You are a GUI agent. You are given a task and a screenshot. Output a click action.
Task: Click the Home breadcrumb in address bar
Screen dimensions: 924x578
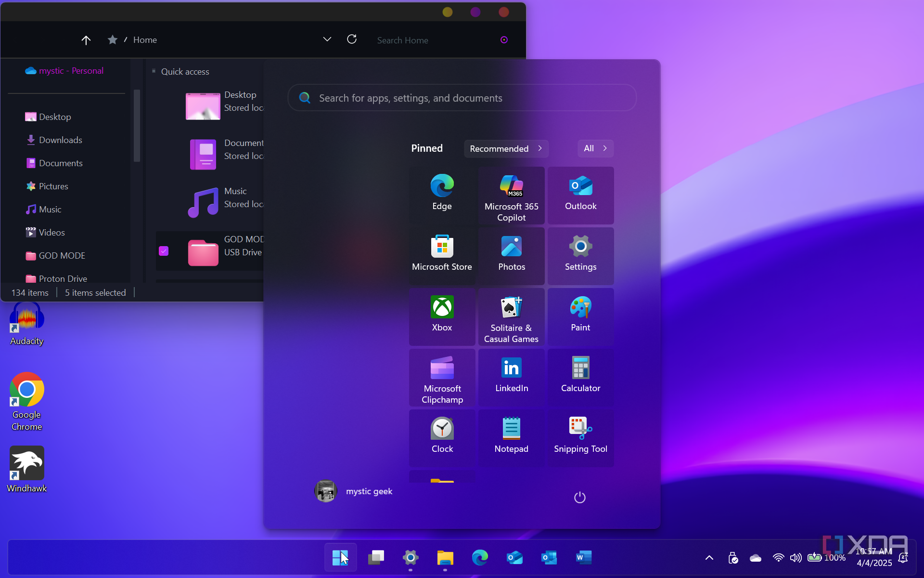(x=145, y=40)
